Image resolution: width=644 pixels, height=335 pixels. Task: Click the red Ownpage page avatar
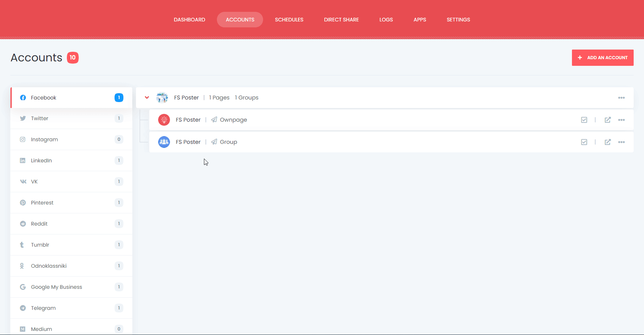(164, 120)
